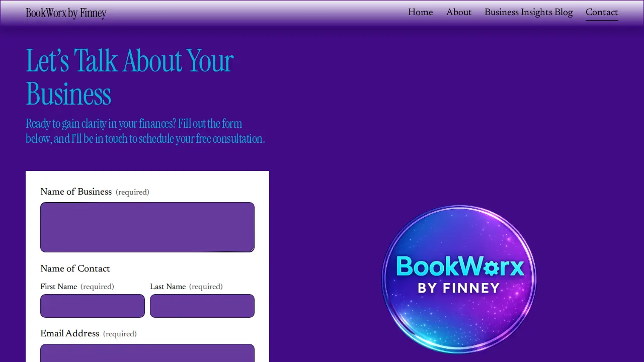Viewport: 644px width, 362px height.
Task: Click the BookWorx by Finney round logo
Action: pos(459,279)
